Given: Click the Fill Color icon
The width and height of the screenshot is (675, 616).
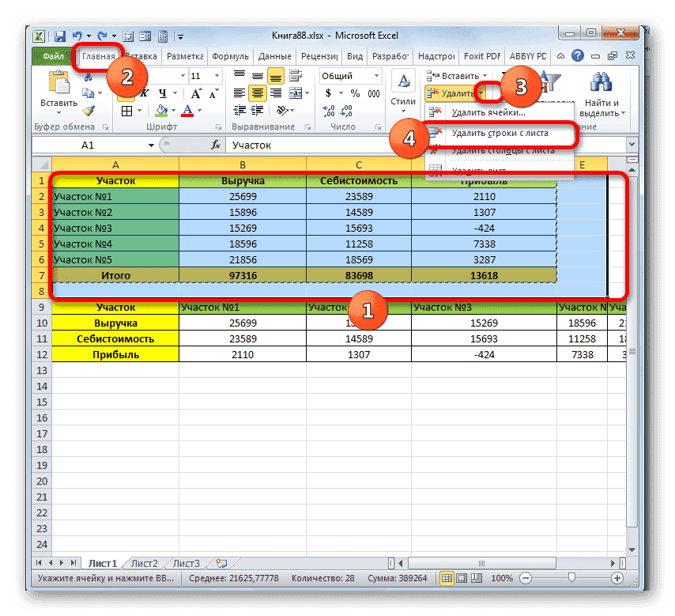Looking at the screenshot, I should [160, 110].
